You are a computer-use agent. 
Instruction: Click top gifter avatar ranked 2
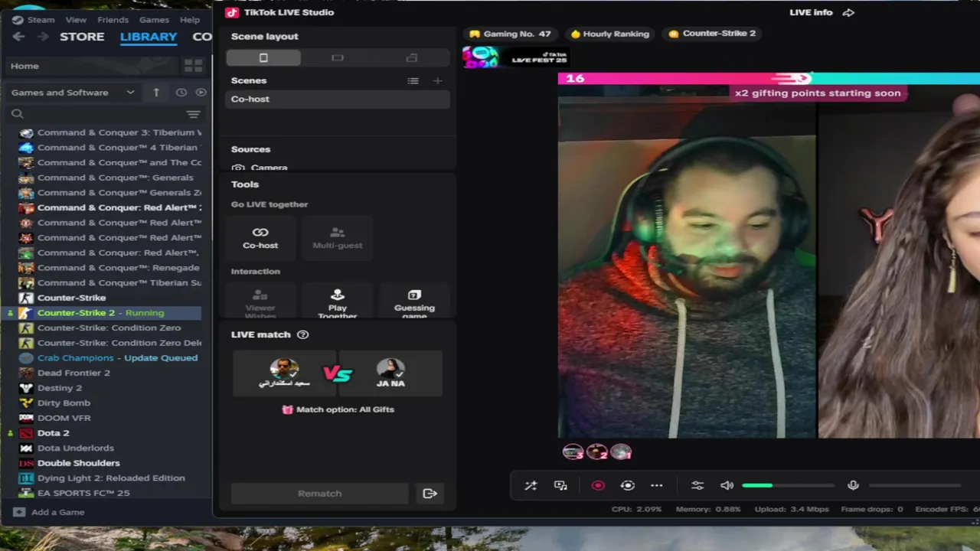[596, 452]
